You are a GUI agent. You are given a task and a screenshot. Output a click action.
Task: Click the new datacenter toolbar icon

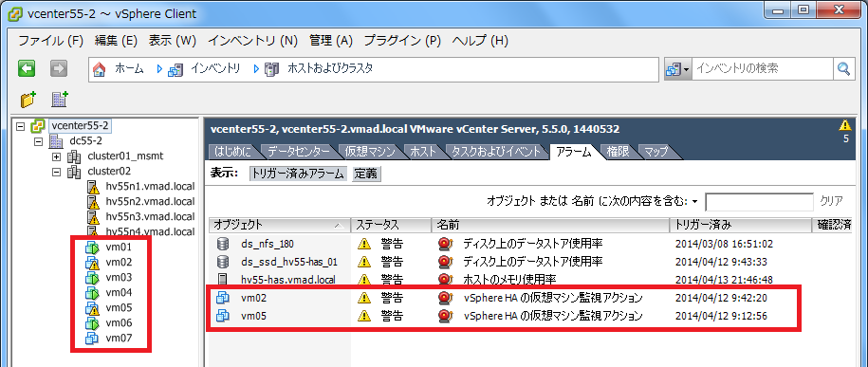[x=59, y=100]
